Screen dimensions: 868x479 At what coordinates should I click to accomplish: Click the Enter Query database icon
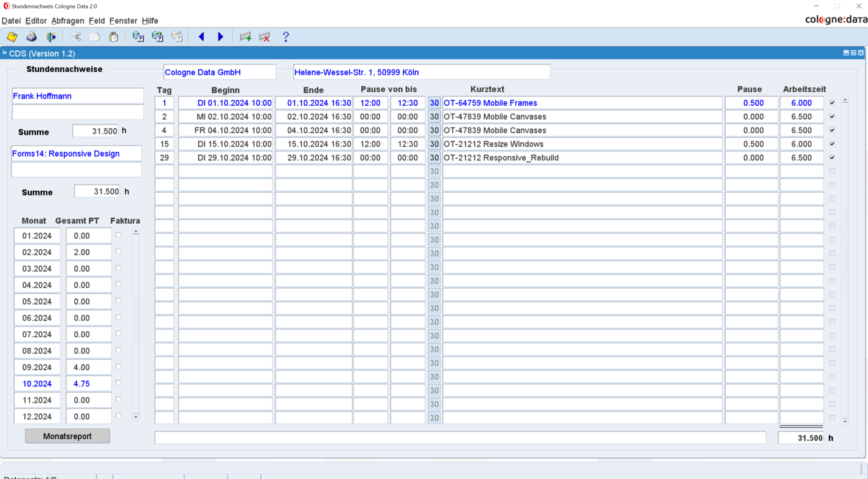[x=138, y=37]
